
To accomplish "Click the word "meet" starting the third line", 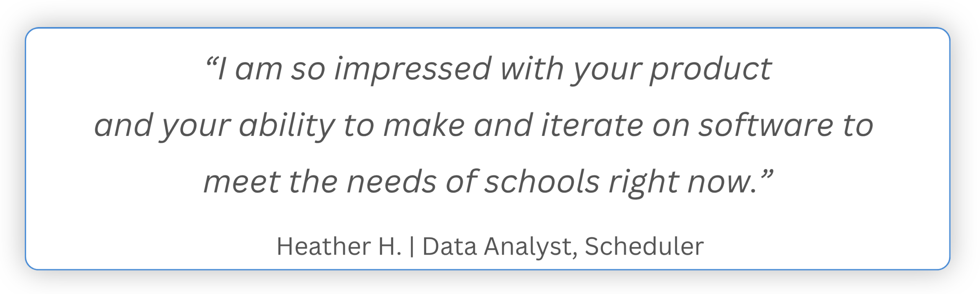I will [242, 182].
